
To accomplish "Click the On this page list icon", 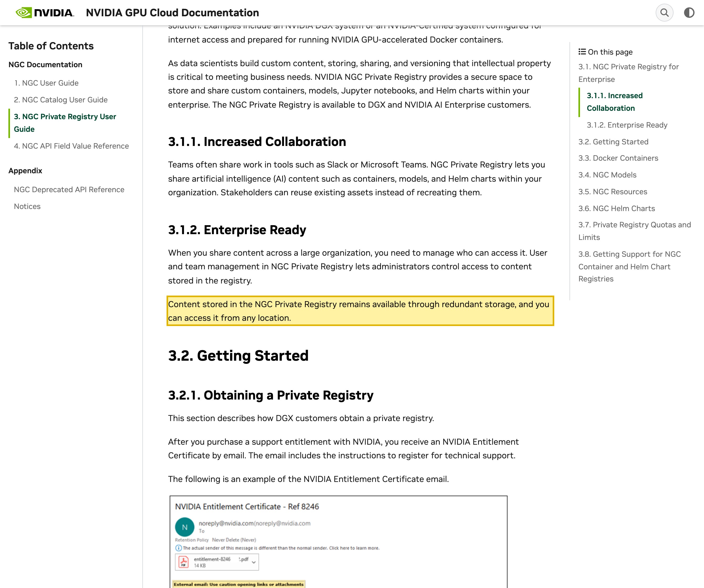I will [582, 52].
